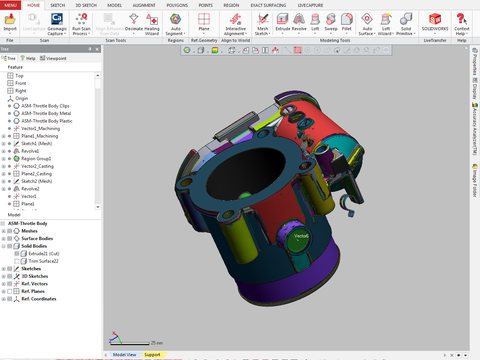Viewport: 480px width, 360px height.
Task: Open the Viewpoint panel tab
Action: 53,58
